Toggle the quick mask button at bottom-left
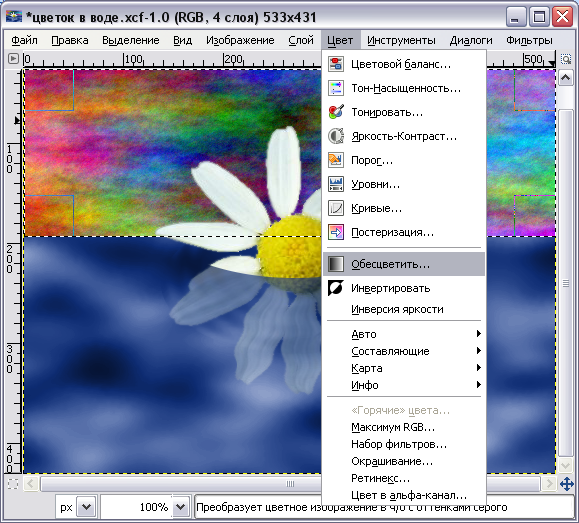 click(13, 483)
